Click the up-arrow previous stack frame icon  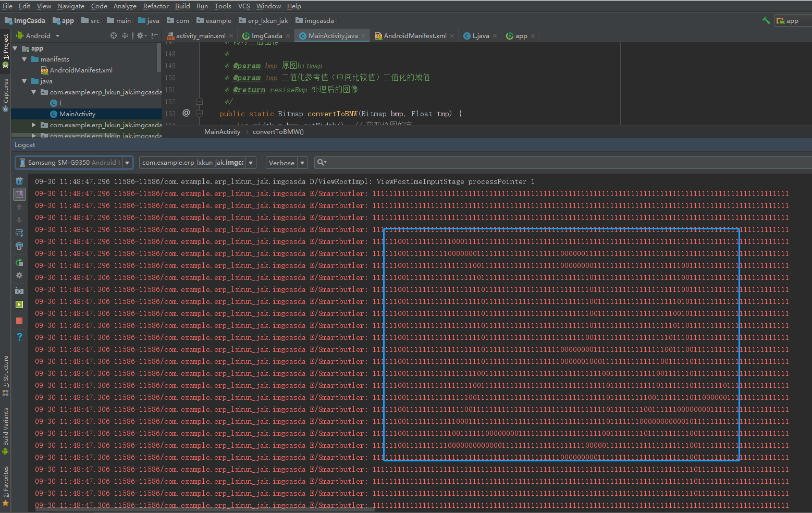(x=19, y=207)
